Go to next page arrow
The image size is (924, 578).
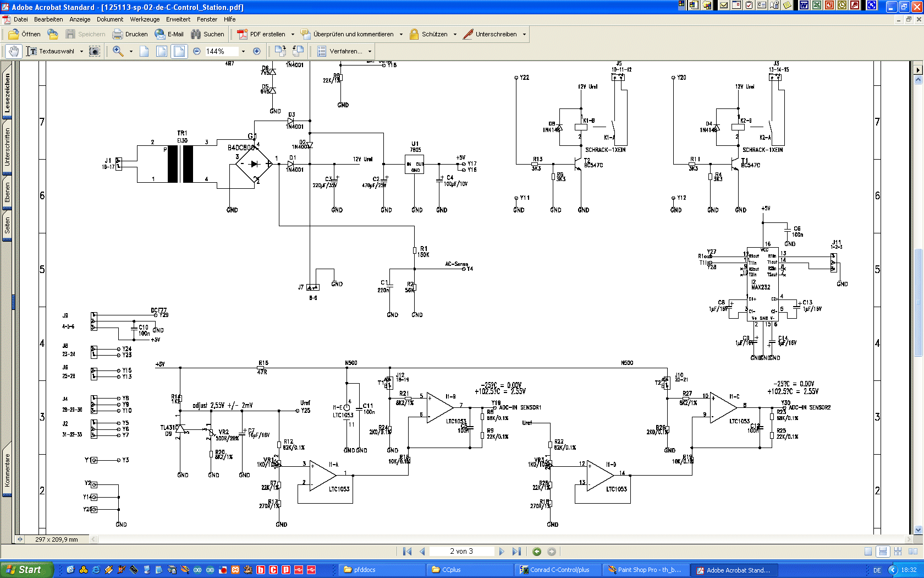click(501, 552)
